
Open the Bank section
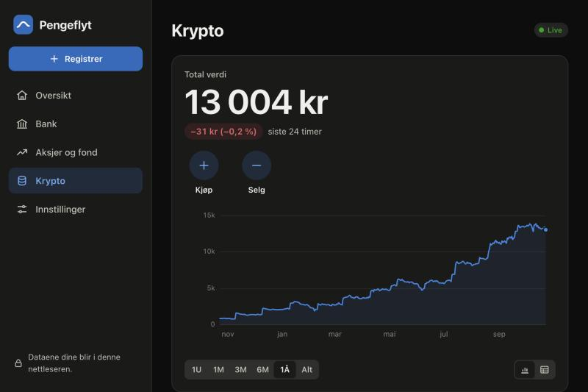coord(76,124)
